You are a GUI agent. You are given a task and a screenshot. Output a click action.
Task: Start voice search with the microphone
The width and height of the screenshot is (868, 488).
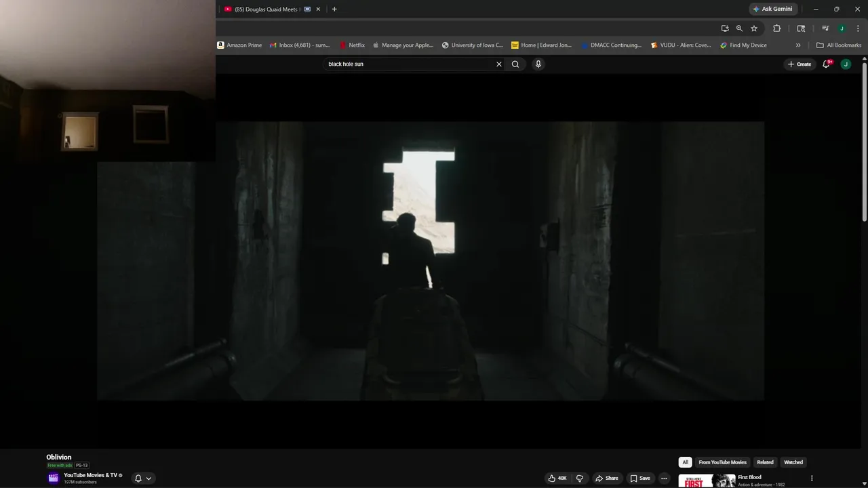(x=538, y=64)
